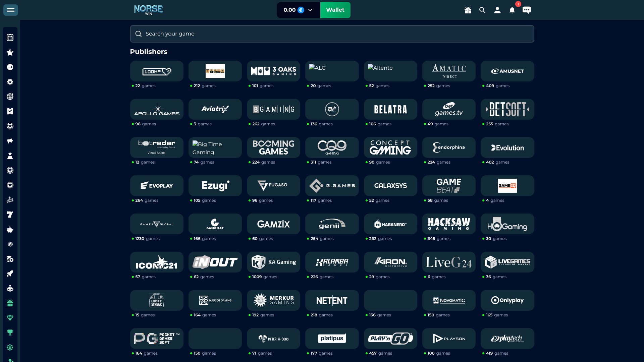
Task: Select the Booming Games publisher
Action: click(x=273, y=147)
